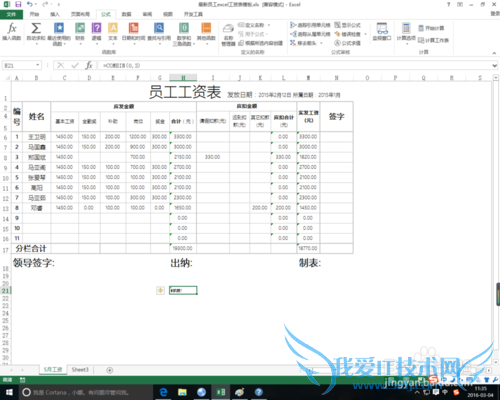Switch to the Page Layout tab
The image size is (500, 400).
(80, 14)
